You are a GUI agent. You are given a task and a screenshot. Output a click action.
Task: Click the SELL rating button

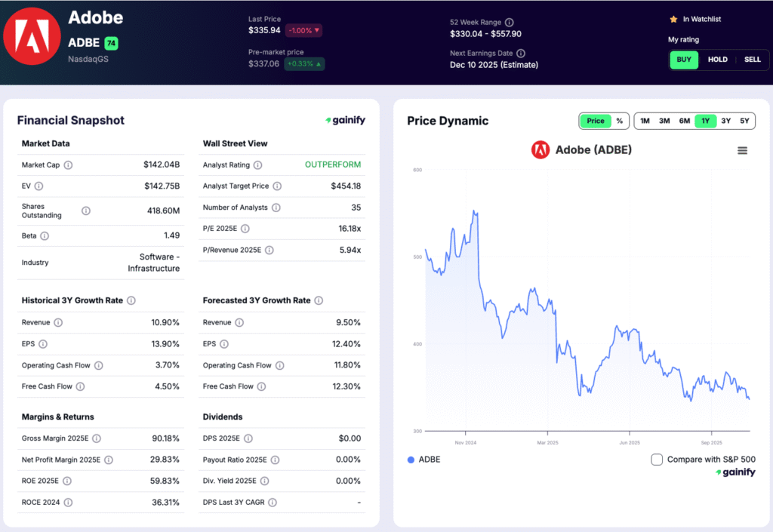tap(752, 60)
